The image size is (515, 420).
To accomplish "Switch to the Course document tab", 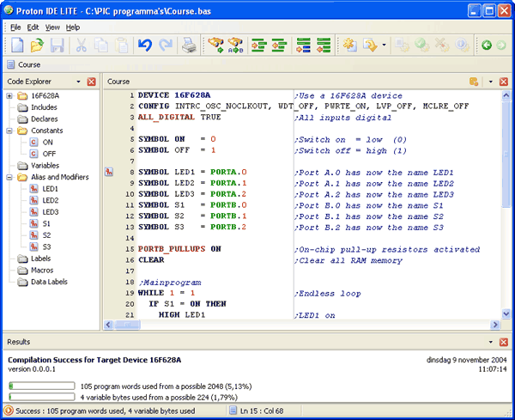I will [24, 64].
